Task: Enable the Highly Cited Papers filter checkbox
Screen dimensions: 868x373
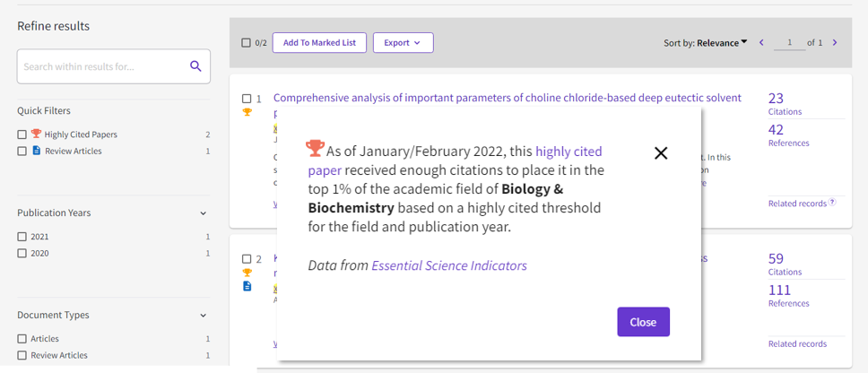Action: click(x=22, y=134)
